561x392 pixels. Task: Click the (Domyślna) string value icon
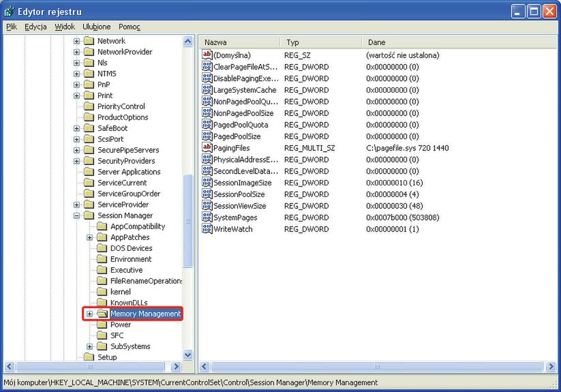click(207, 55)
